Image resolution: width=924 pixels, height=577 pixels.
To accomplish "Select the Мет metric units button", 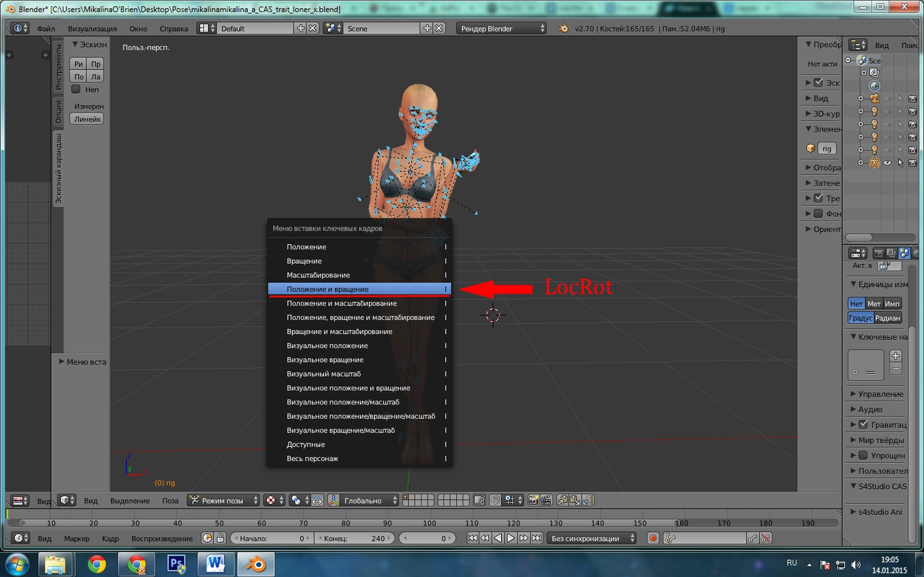I will [874, 303].
